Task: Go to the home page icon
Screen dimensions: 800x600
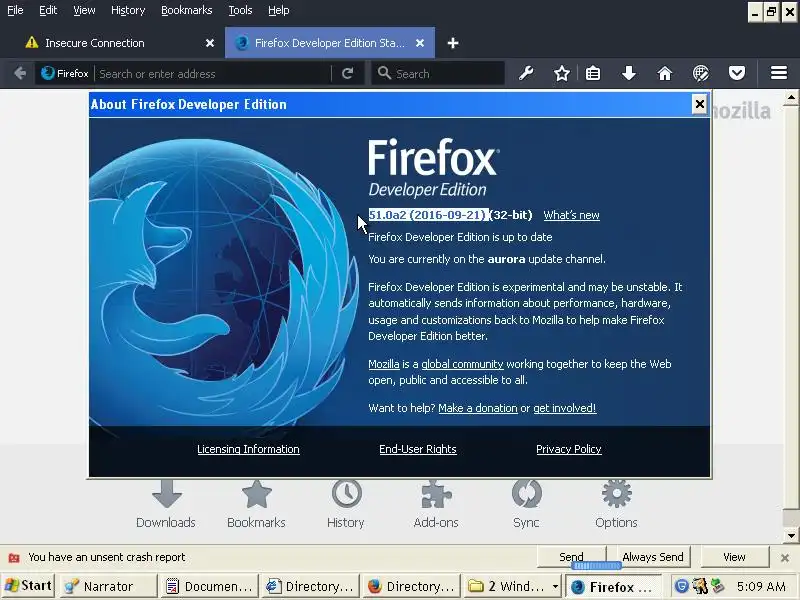Action: [x=664, y=73]
